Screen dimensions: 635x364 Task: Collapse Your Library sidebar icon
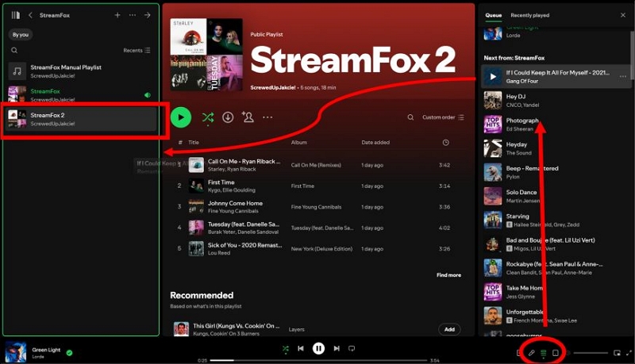tap(15, 15)
